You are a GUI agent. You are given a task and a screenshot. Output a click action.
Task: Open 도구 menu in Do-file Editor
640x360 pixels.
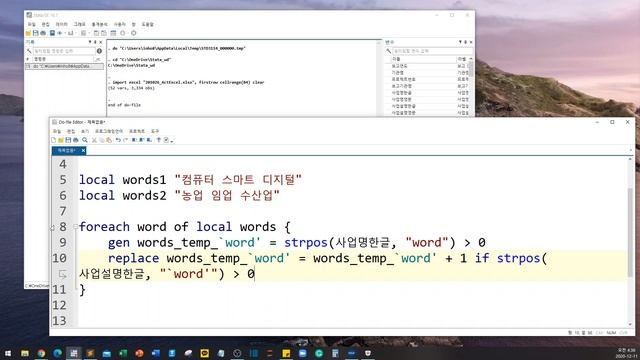point(155,131)
